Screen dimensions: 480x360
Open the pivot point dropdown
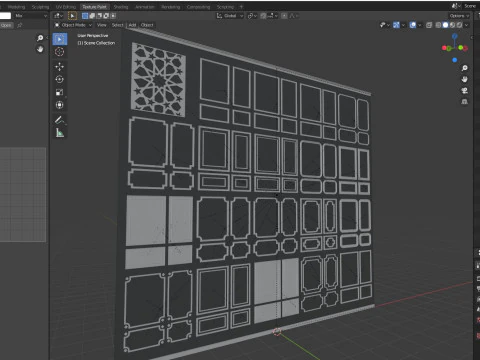252,16
